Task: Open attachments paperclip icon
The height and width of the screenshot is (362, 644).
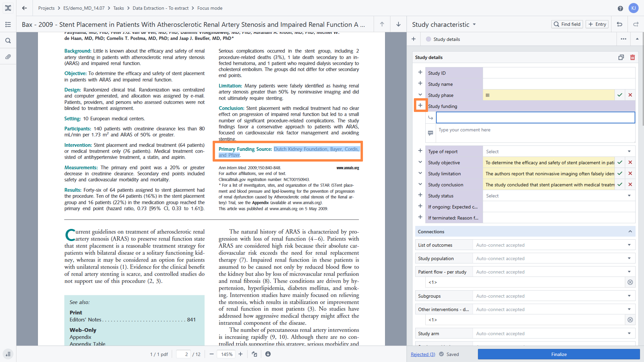Action: 8,57
